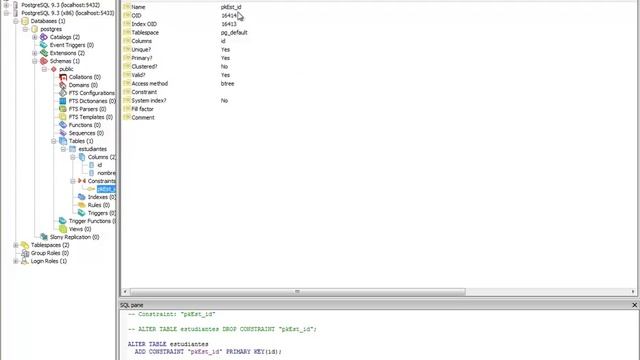
Task: Click the Primary? property row
Action: (380, 58)
